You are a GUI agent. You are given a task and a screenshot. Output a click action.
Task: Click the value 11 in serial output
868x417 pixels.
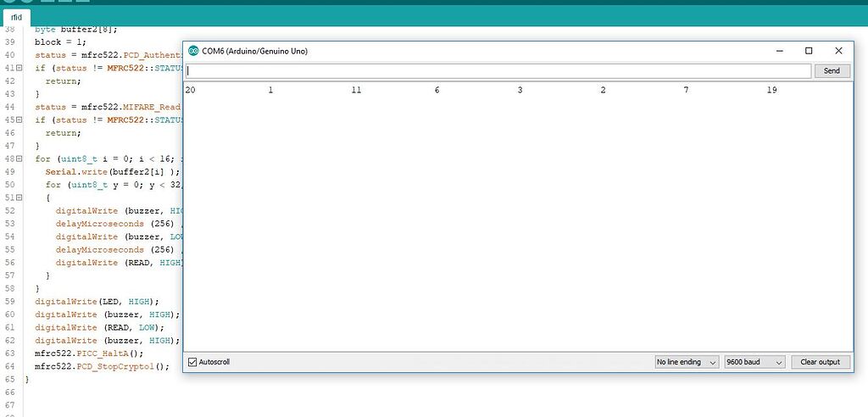tap(356, 90)
